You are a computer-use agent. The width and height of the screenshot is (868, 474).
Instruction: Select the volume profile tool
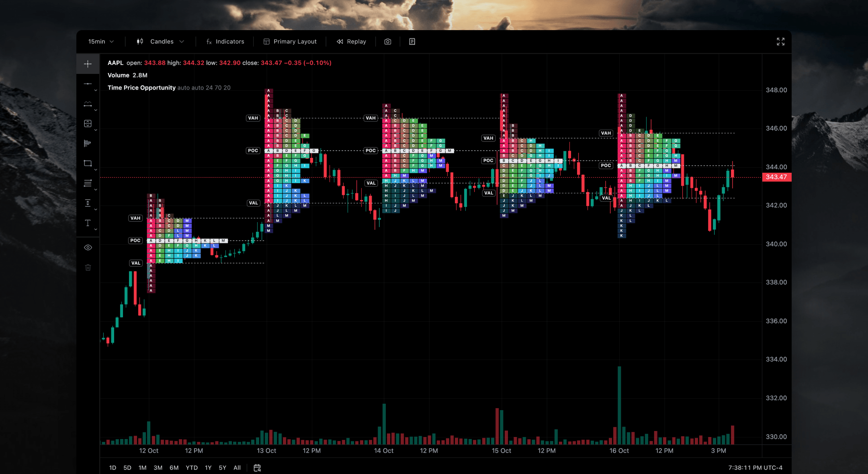click(x=88, y=143)
